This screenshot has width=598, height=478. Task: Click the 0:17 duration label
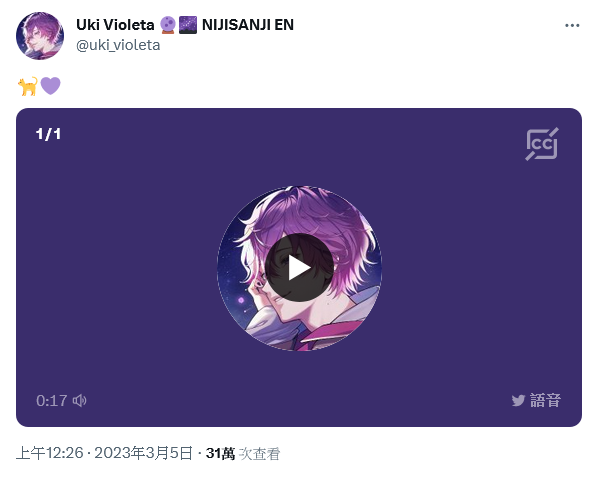tap(52, 401)
